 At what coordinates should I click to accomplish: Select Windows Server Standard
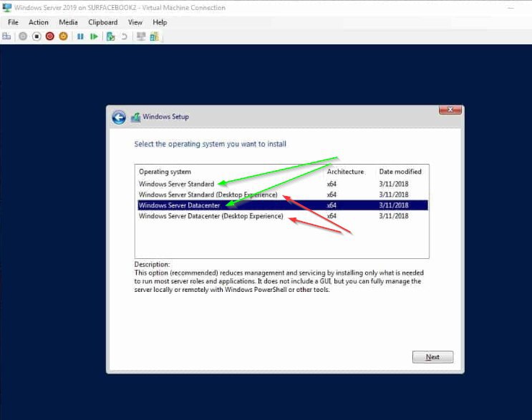[x=283, y=184]
